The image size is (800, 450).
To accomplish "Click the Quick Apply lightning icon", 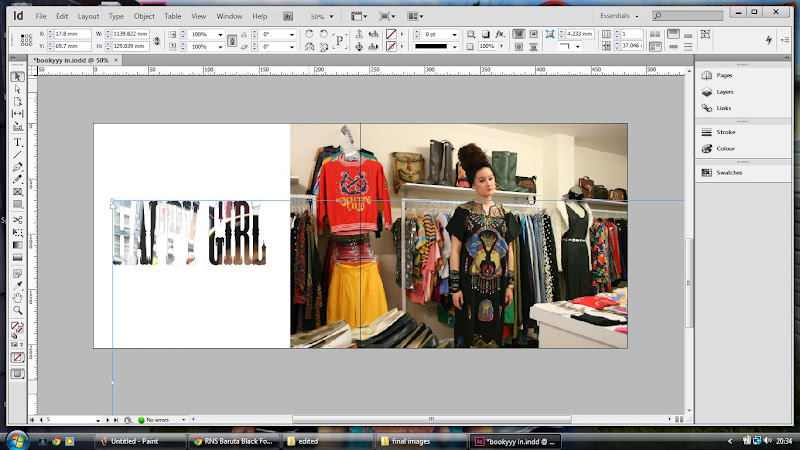I will click(768, 40).
